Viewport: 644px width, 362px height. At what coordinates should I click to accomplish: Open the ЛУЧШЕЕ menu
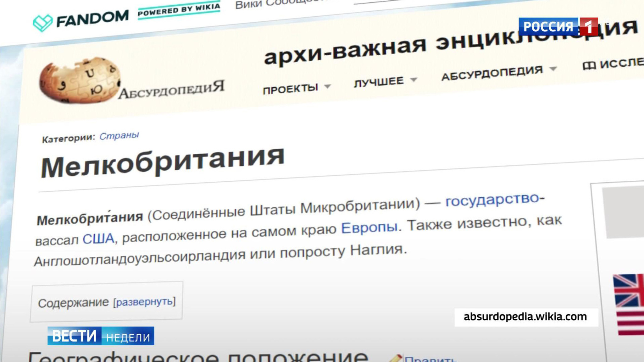pyautogui.click(x=379, y=82)
